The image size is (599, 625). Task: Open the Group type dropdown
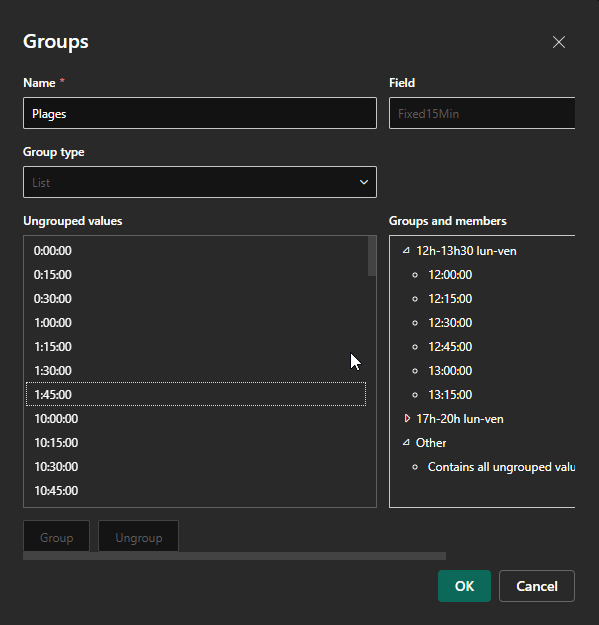(200, 182)
